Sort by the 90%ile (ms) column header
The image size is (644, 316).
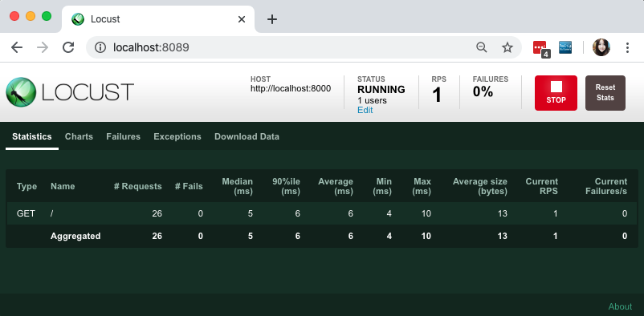click(x=287, y=186)
